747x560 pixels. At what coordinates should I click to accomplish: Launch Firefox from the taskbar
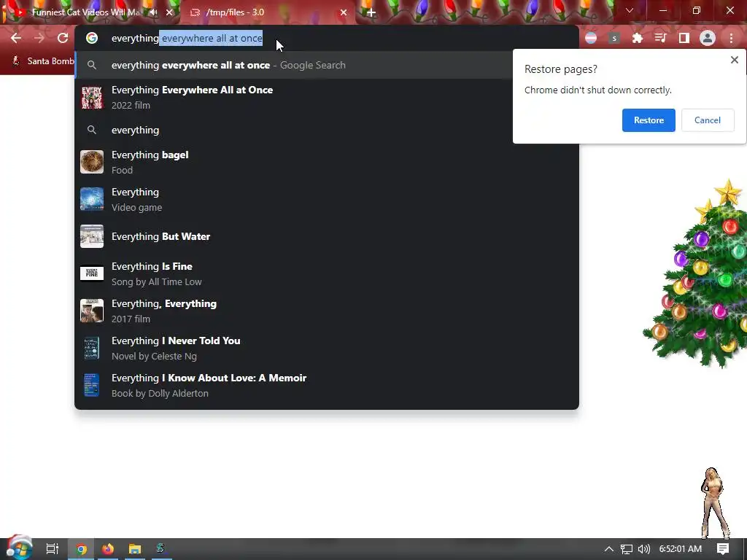pos(108,549)
